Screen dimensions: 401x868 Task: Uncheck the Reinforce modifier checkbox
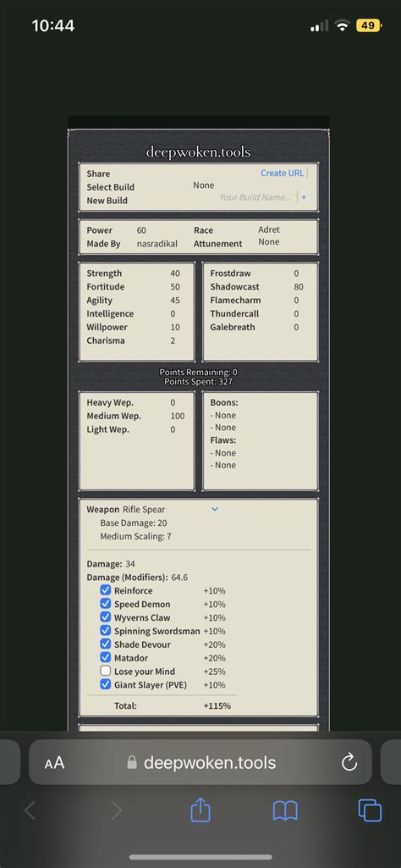click(106, 590)
